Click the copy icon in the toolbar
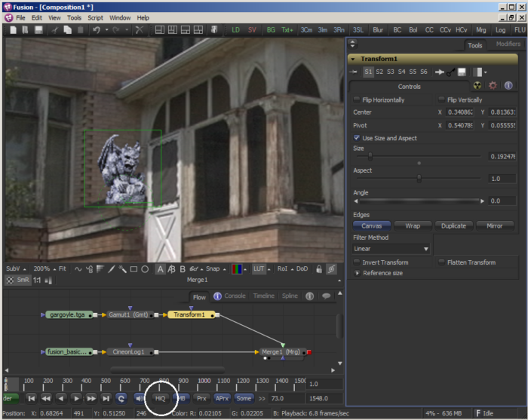528x420 pixels. click(x=68, y=30)
